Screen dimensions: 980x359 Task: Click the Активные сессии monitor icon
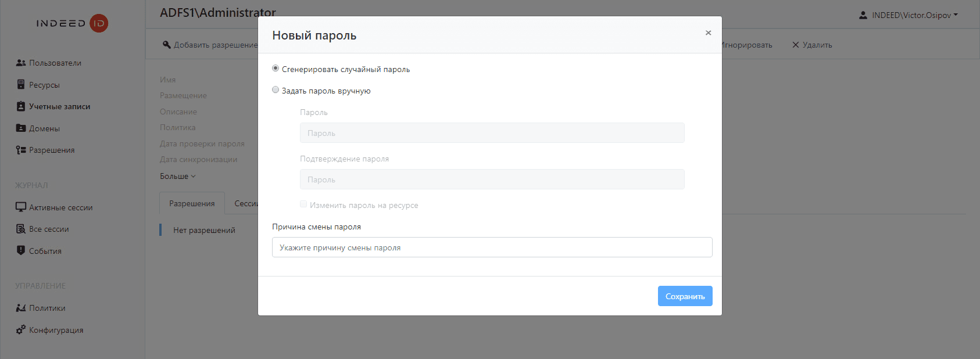click(21, 207)
